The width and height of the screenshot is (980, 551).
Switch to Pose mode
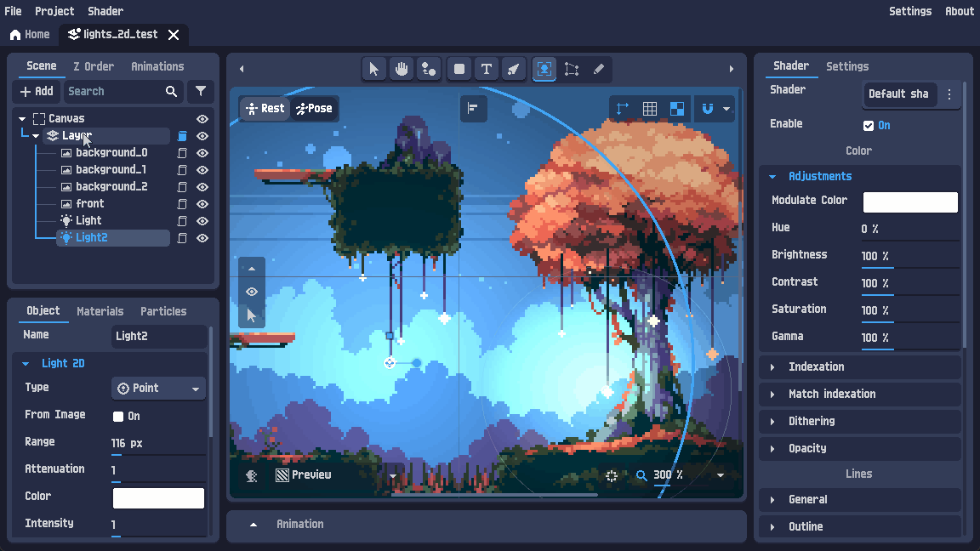pos(315,108)
